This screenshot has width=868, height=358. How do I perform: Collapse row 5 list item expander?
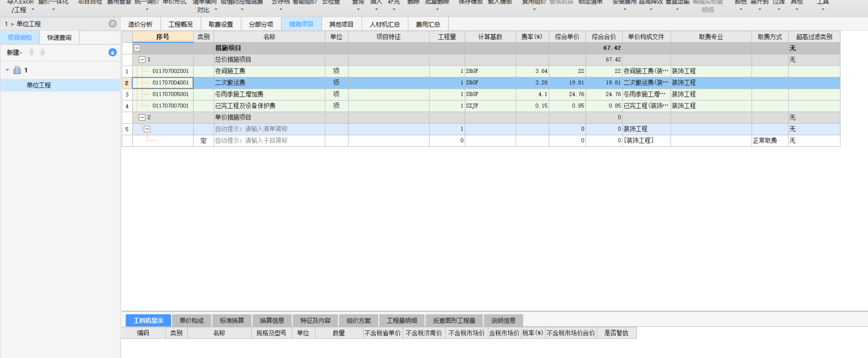pyautogui.click(x=147, y=129)
